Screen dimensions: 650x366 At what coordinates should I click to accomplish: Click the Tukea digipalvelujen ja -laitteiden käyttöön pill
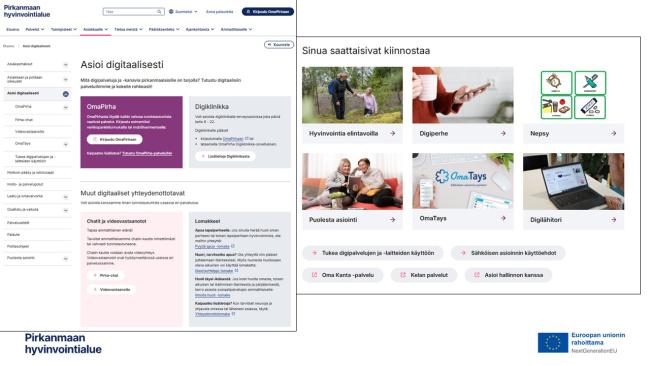373,253
